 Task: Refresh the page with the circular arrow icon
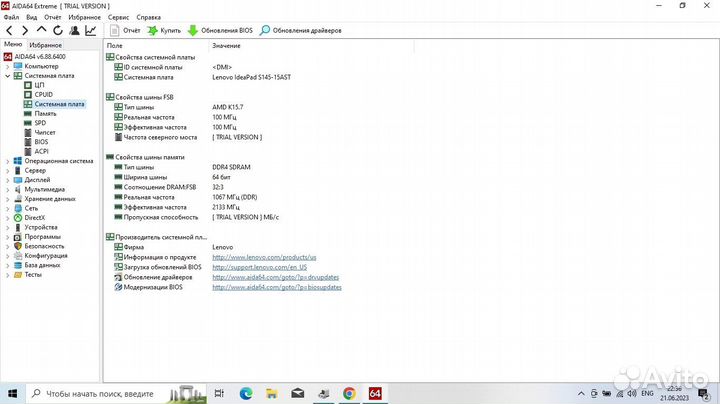[x=58, y=30]
